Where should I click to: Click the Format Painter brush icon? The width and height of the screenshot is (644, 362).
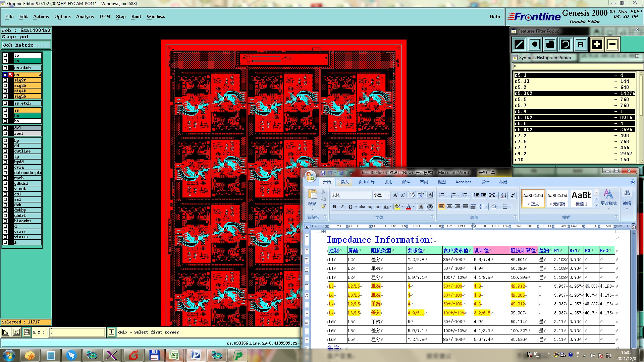click(x=323, y=206)
